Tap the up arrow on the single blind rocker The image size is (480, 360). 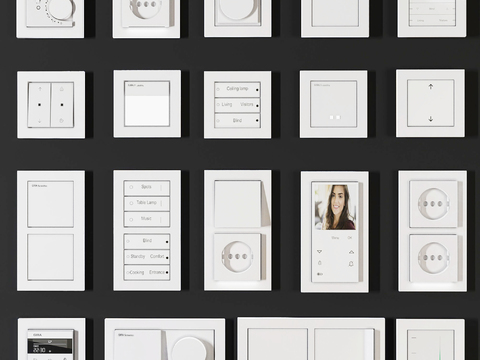tap(431, 87)
